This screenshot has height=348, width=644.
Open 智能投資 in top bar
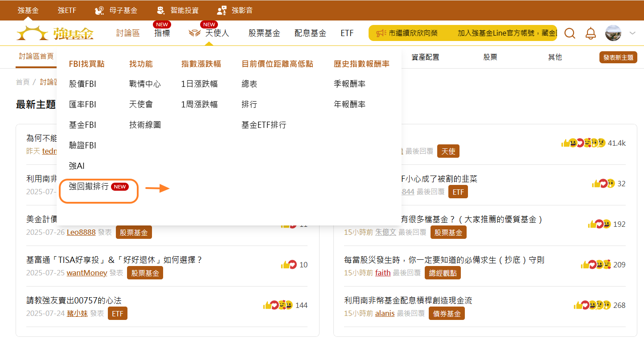[x=178, y=10]
